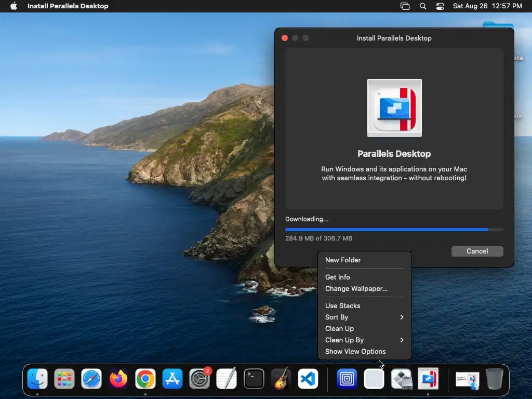The height and width of the screenshot is (399, 532).
Task: Open Google Chrome from the Dock
Action: [145, 379]
